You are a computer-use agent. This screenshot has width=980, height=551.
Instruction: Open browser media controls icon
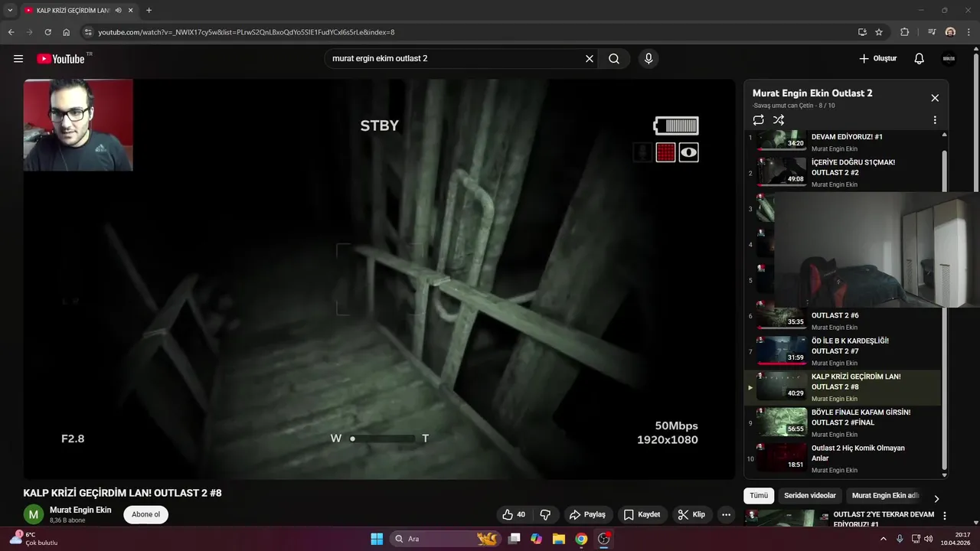pos(932,32)
